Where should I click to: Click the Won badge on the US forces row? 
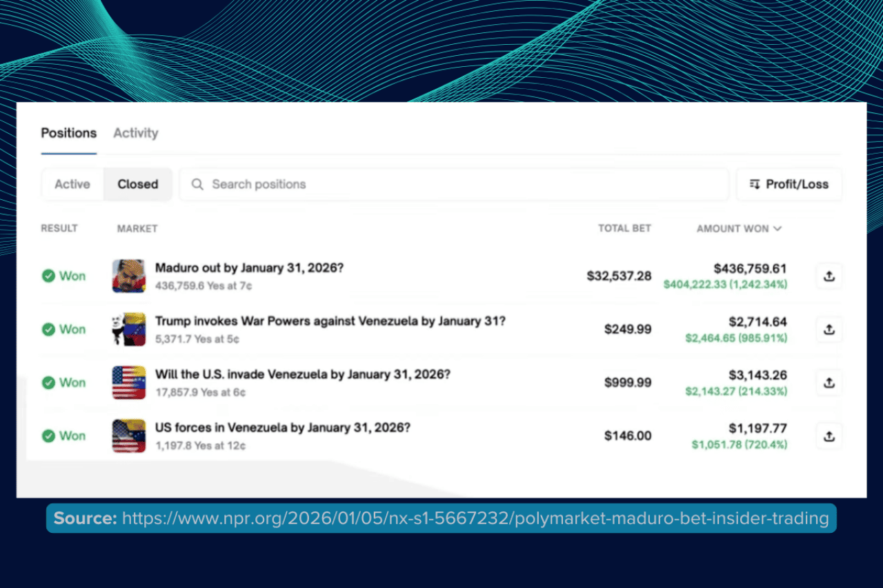point(63,436)
